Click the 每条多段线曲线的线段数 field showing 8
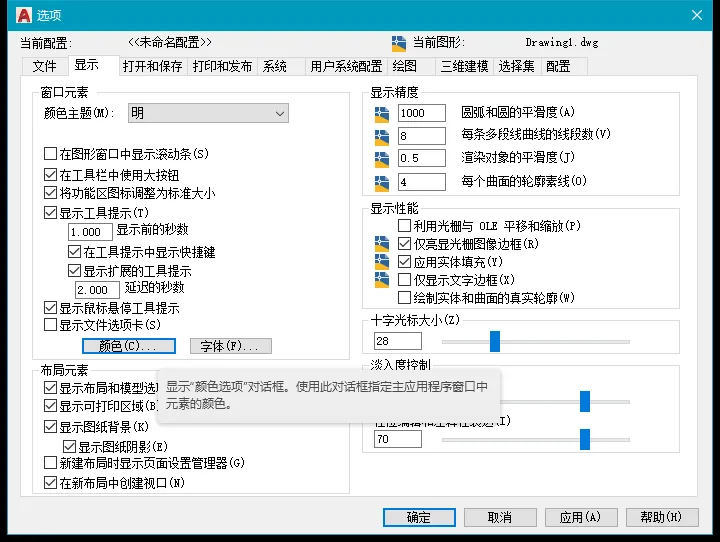The width and height of the screenshot is (720, 542). [422, 136]
